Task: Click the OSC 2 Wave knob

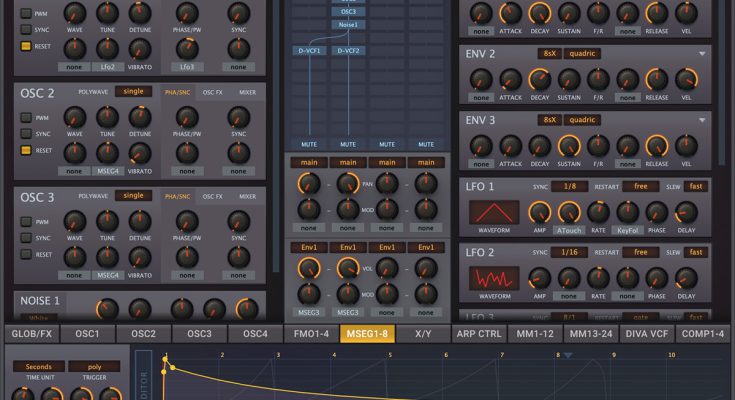Action: tap(73, 118)
